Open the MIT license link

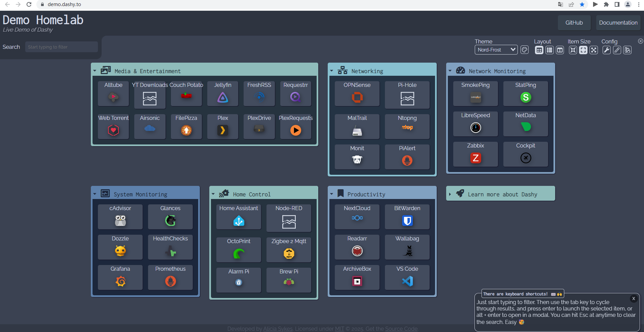pos(339,329)
